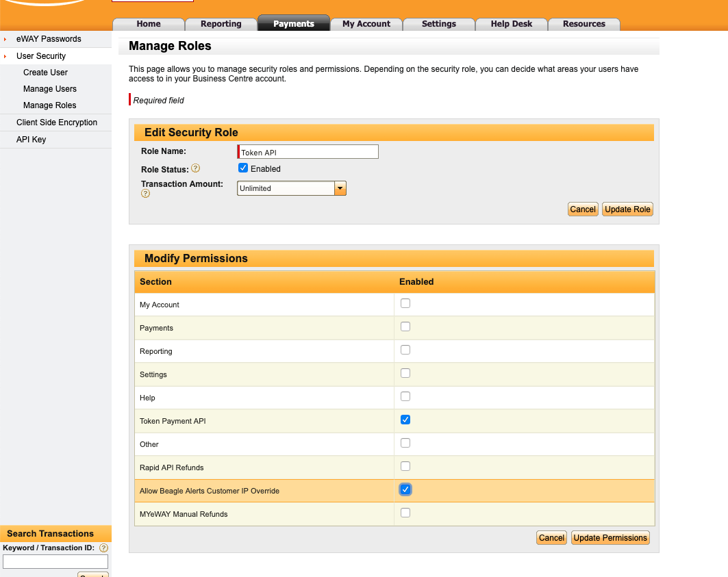The height and width of the screenshot is (577, 728).
Task: Click the Keyword / Transaction ID help icon
Action: [x=103, y=548]
